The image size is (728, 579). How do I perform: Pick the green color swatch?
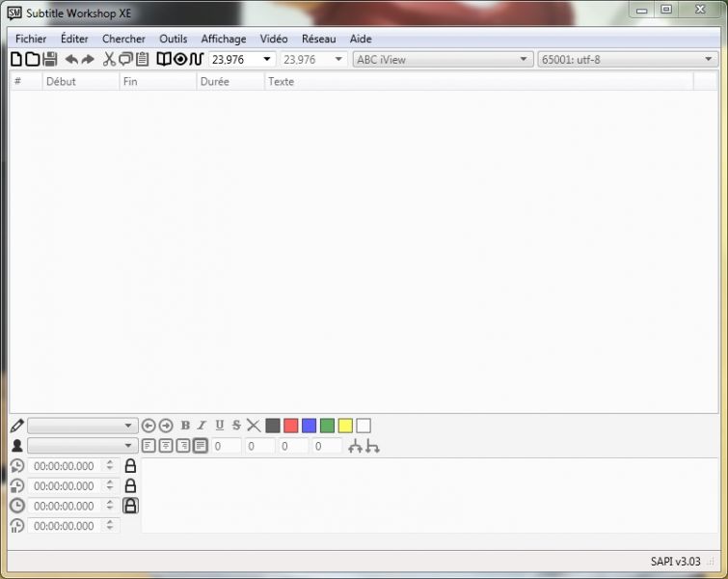coord(327,426)
